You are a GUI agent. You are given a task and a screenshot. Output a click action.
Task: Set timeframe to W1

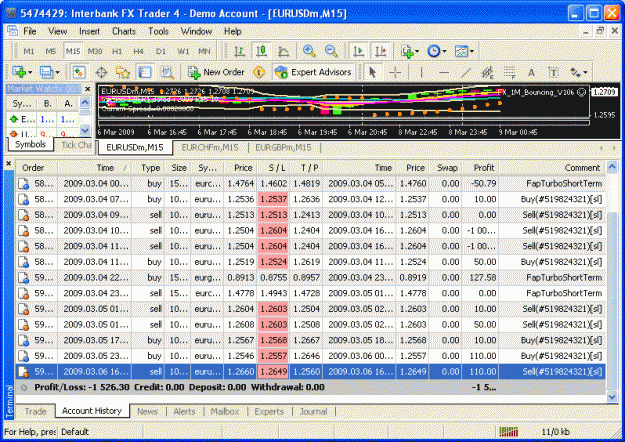point(183,51)
